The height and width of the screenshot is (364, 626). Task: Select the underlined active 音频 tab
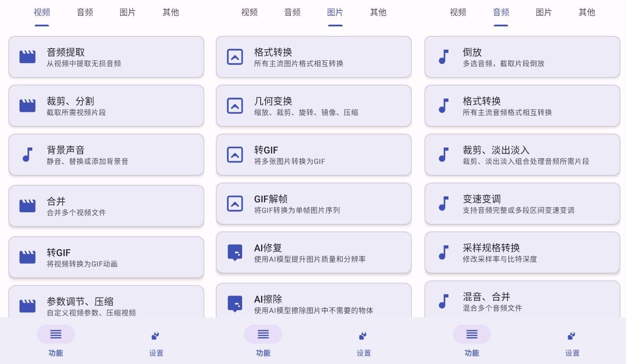[501, 13]
